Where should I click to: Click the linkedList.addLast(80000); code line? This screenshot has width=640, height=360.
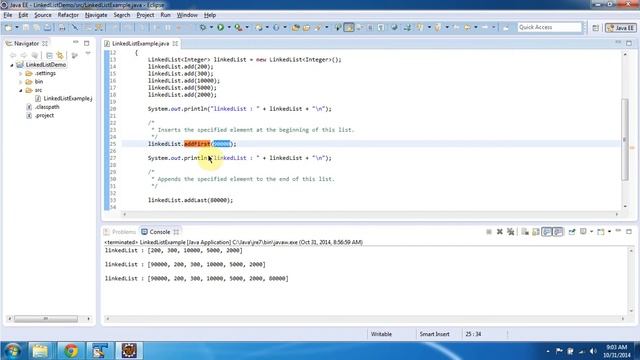pos(190,200)
